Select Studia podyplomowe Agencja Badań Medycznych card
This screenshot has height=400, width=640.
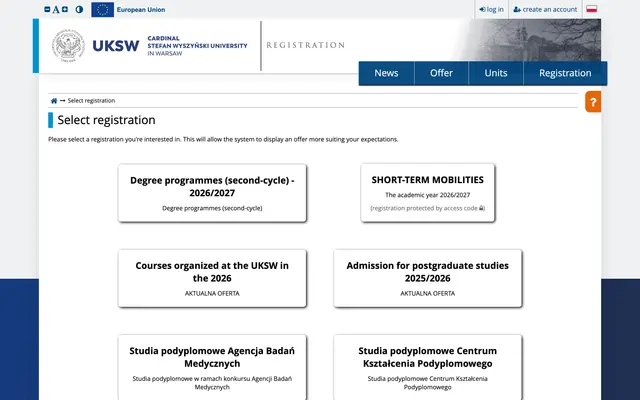point(212,367)
